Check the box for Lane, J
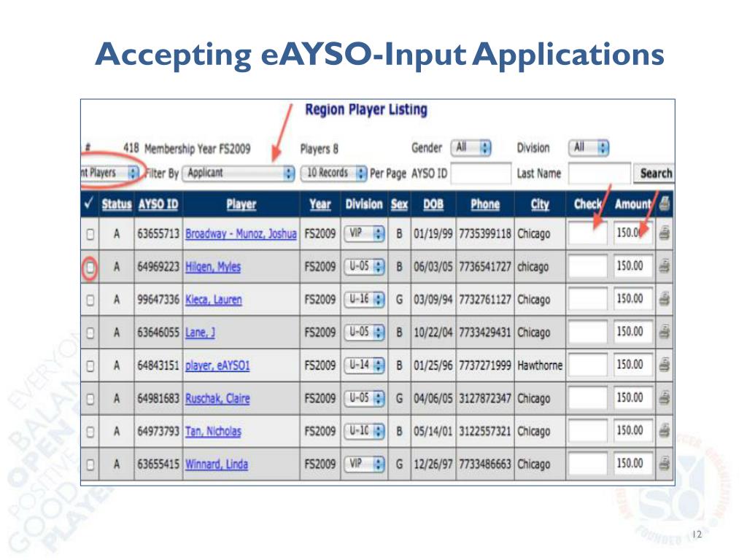The height and width of the screenshot is (560, 747). (x=90, y=332)
